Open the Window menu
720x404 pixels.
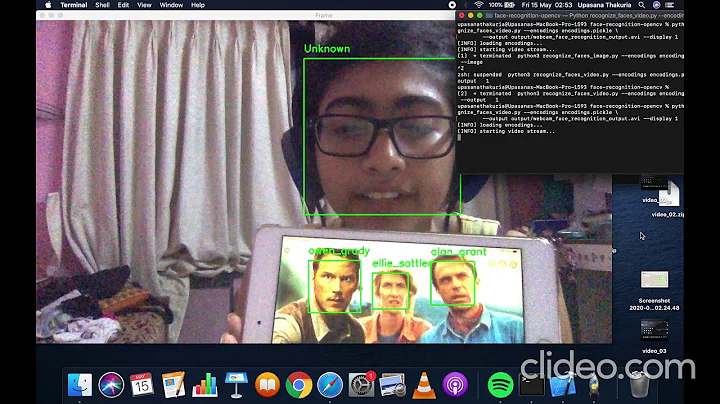[171, 5]
